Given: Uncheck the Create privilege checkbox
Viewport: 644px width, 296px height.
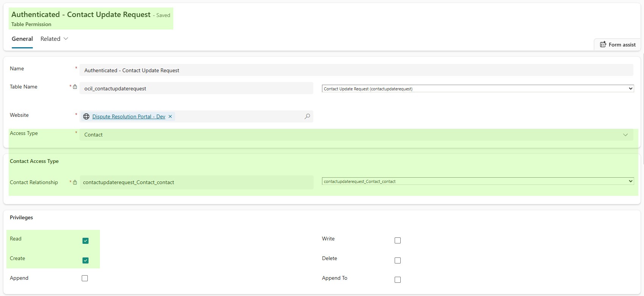Looking at the screenshot, I should click(86, 260).
